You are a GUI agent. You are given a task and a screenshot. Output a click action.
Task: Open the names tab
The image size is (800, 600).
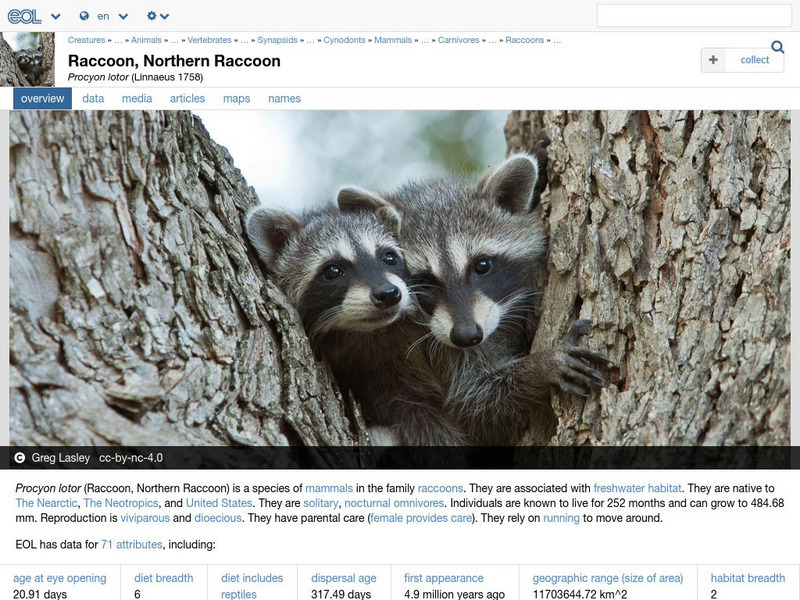coord(284,98)
